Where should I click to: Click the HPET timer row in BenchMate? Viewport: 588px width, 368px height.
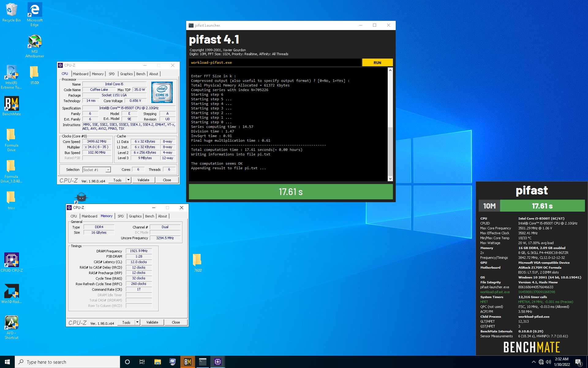point(526,302)
